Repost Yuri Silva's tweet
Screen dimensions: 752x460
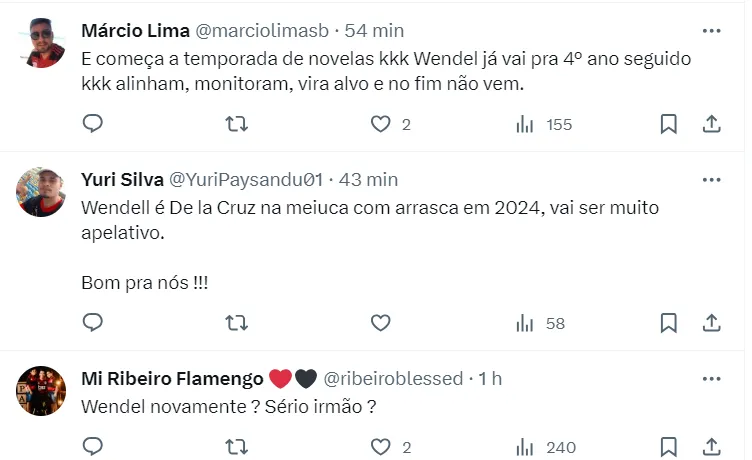pos(237,323)
